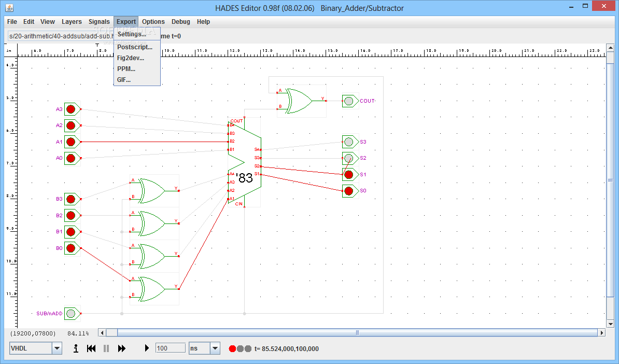Image resolution: width=619 pixels, height=364 pixels.
Task: Select the '83 adder component
Action: coord(245,162)
